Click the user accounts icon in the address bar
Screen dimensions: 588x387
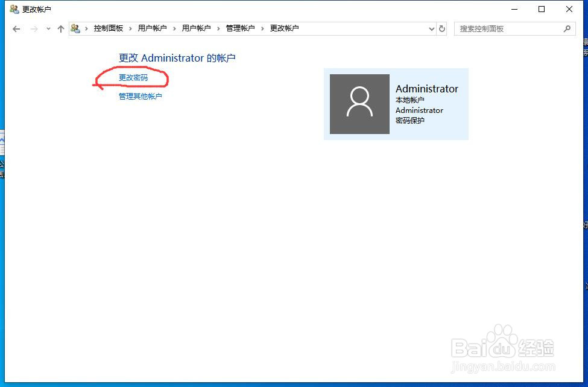click(x=75, y=28)
